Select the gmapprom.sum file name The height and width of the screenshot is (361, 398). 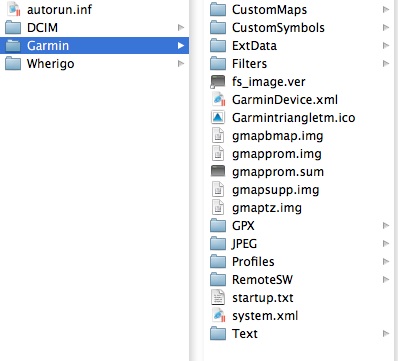pyautogui.click(x=278, y=172)
